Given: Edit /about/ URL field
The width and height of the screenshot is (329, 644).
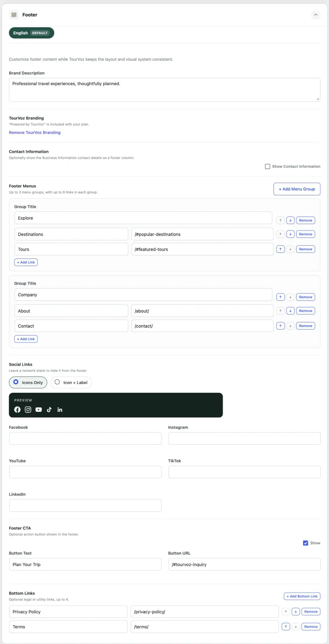Looking at the screenshot, I should 202,311.
